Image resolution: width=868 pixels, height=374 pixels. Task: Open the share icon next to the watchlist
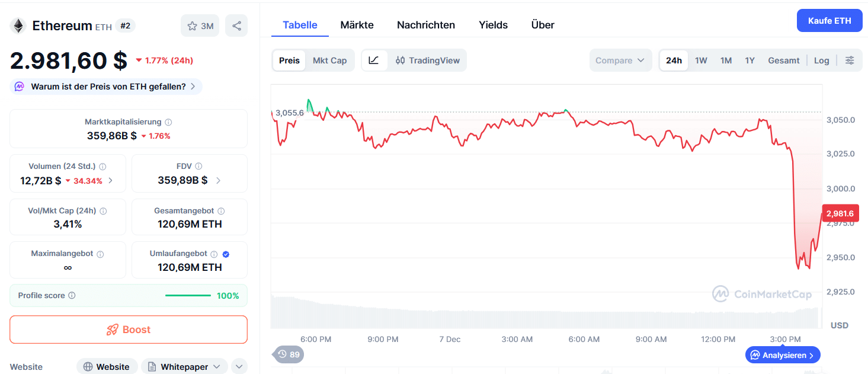pyautogui.click(x=236, y=25)
